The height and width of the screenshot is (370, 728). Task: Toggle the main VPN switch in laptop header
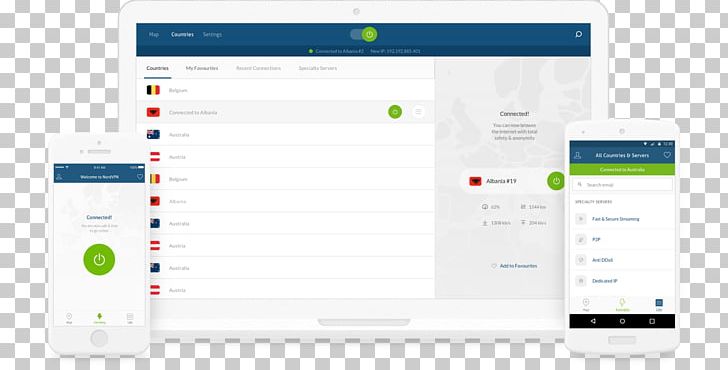364,34
